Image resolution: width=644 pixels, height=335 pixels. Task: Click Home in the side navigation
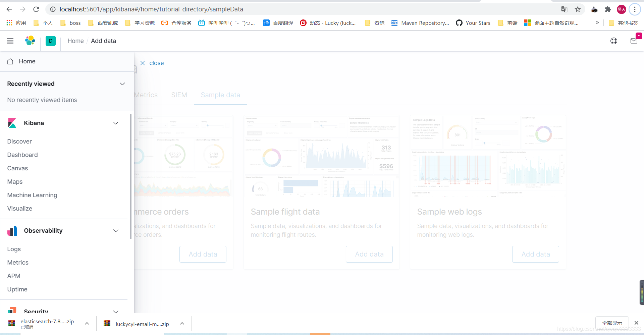point(27,61)
